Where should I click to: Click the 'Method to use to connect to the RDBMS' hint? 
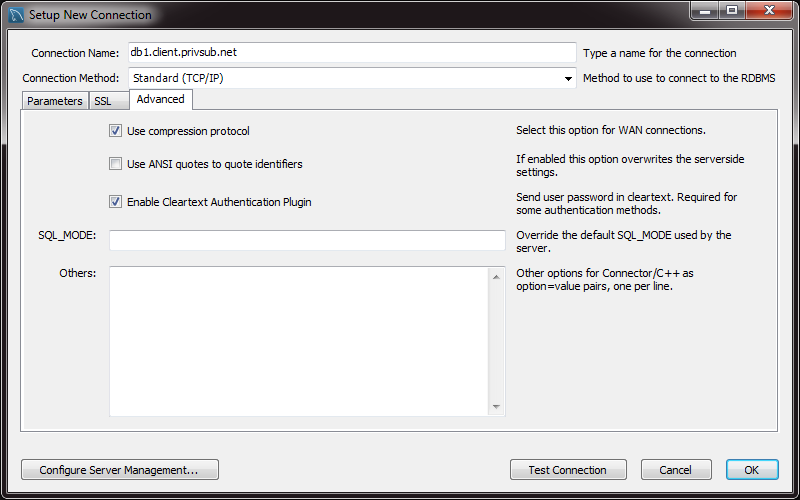point(679,78)
